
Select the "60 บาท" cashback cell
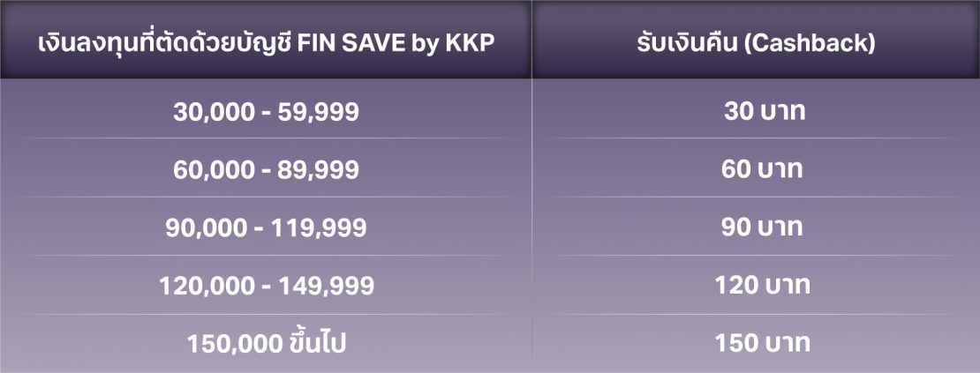coord(763,169)
